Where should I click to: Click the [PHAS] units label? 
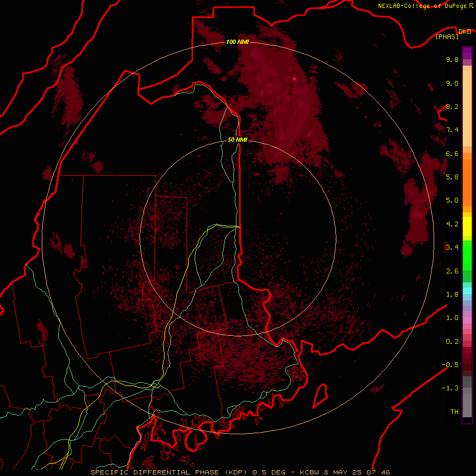[447, 37]
